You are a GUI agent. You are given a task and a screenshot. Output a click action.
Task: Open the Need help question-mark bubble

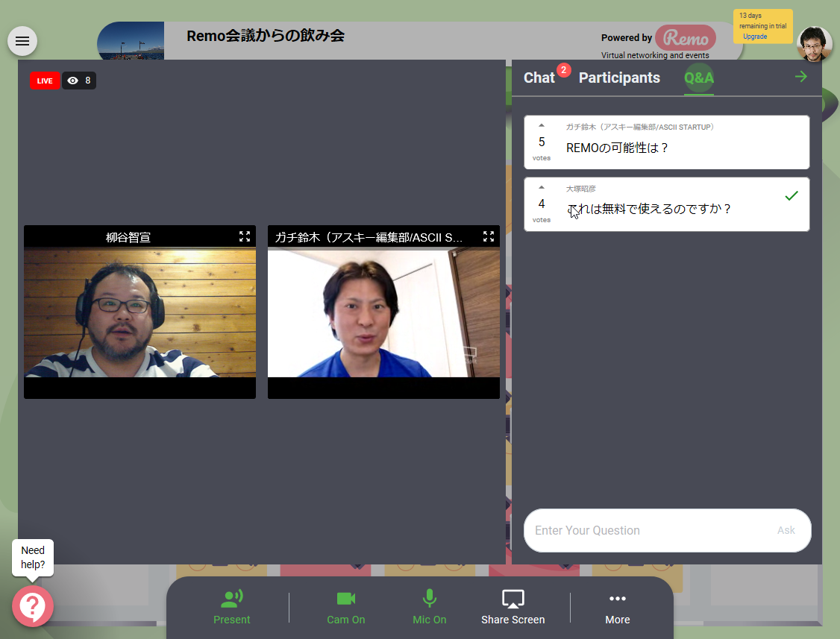coord(33,605)
